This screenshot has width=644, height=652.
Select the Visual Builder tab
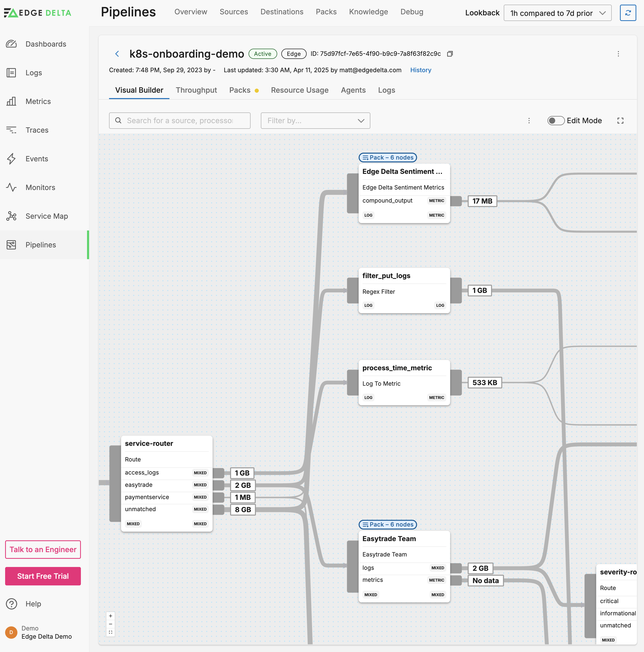pyautogui.click(x=139, y=90)
